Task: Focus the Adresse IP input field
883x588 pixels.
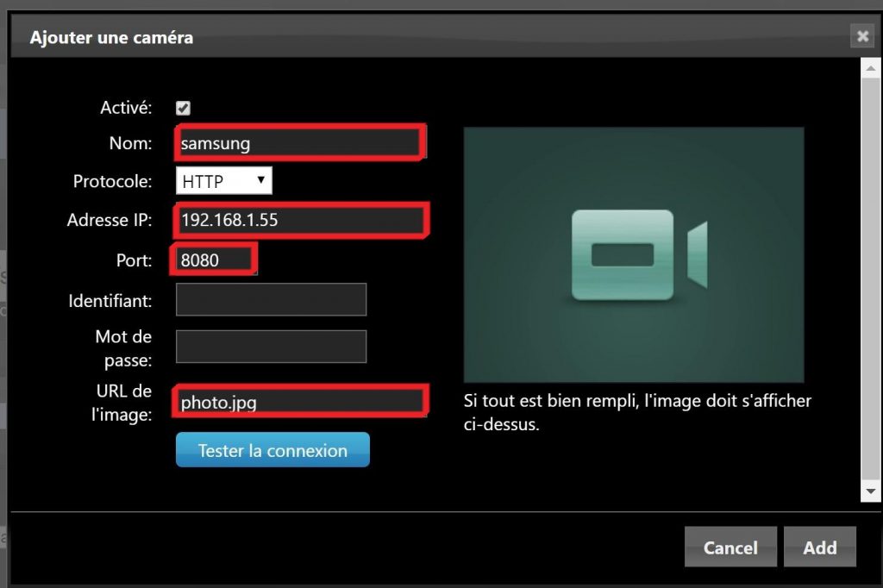Action: pyautogui.click(x=301, y=220)
